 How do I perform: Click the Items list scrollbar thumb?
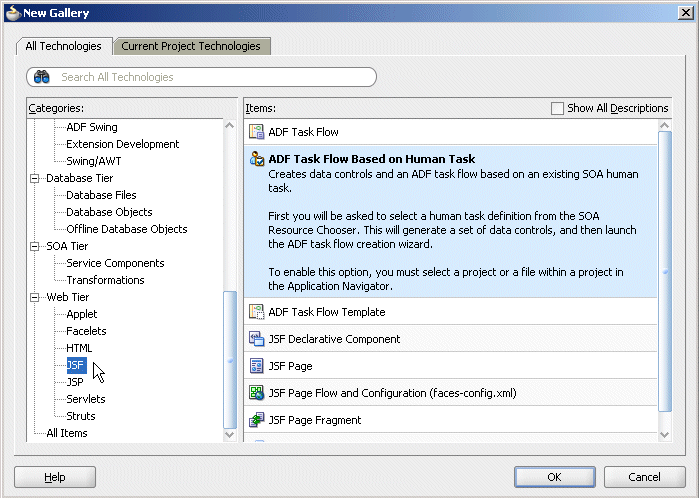coord(664,272)
